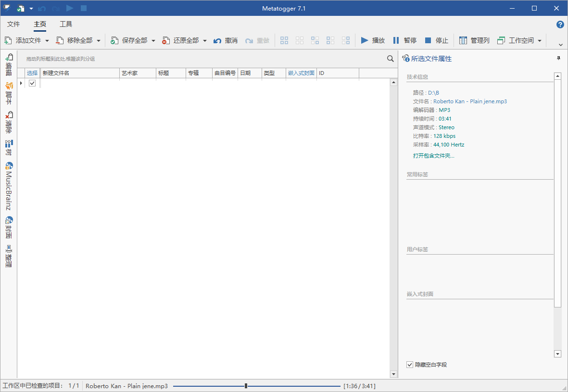Open the 编辑 panel in the sidebar

9,65
